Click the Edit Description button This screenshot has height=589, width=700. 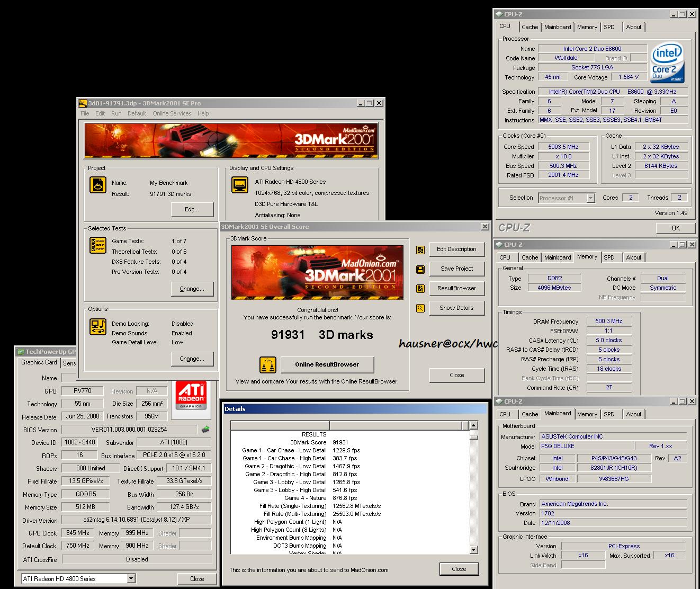pyautogui.click(x=456, y=249)
